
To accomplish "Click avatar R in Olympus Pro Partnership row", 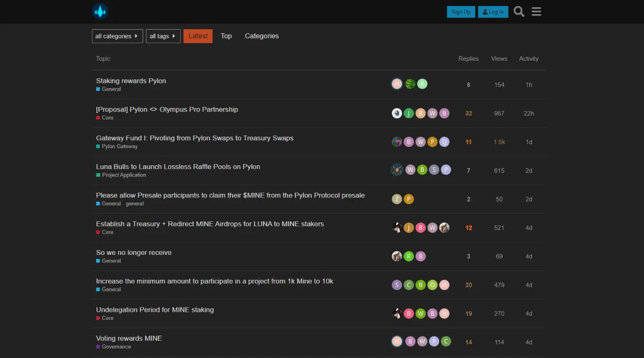I will [x=420, y=113].
